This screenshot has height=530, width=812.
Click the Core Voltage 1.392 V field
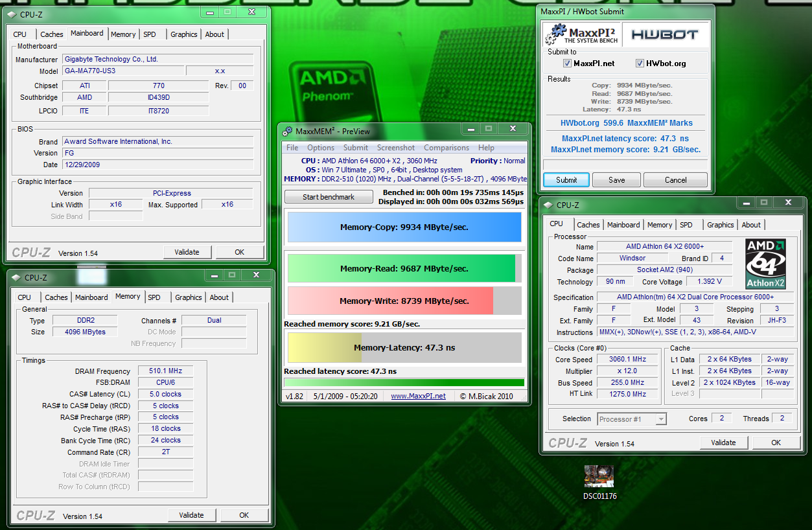coord(709,282)
